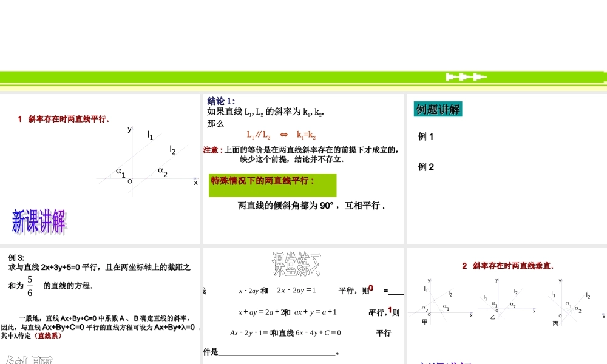Click the teal "例题讲解" label
Viewport: 607px width, 364px height.
pos(438,109)
